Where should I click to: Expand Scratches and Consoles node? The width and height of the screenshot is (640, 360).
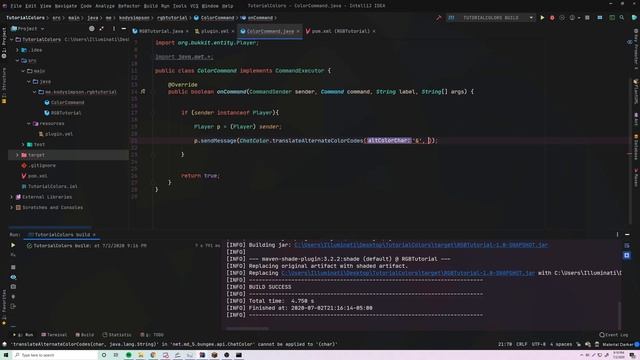click(x=11, y=207)
